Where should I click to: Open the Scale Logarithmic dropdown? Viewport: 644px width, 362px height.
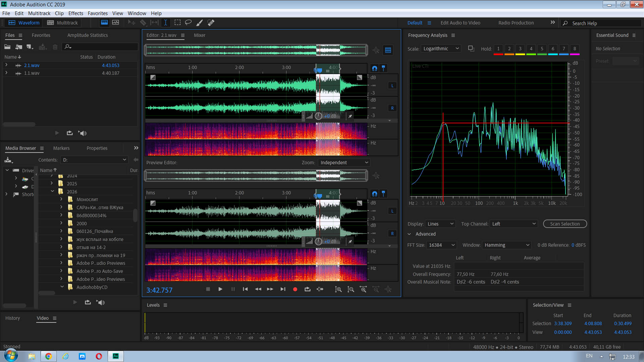click(441, 49)
